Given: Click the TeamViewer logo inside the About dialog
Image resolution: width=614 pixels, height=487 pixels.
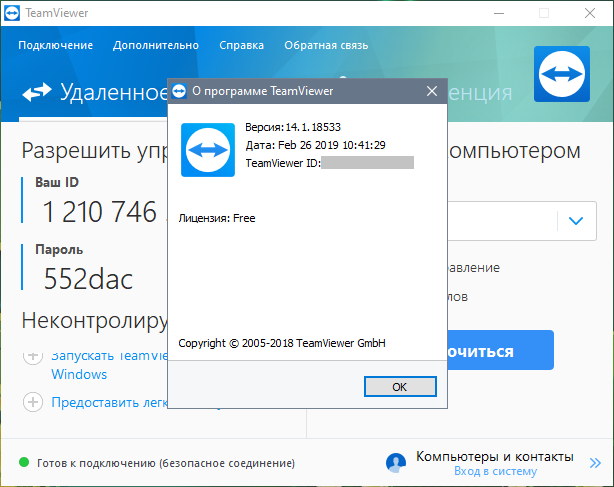Looking at the screenshot, I should click(208, 150).
